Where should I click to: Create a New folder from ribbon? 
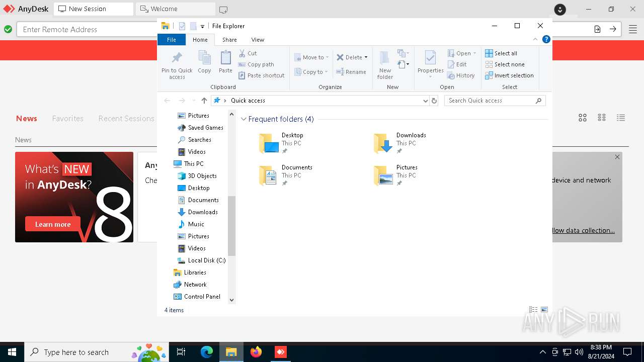[x=385, y=64]
